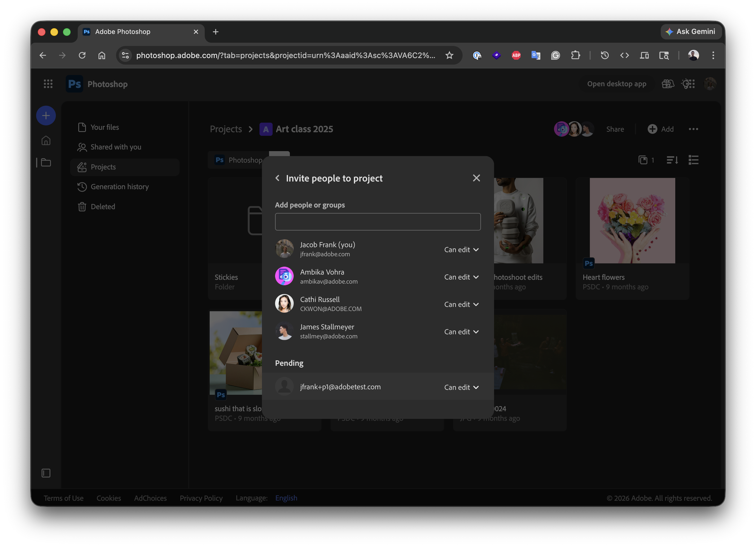Open Ambika Vohra's Can edit permission dropdown

tap(461, 277)
